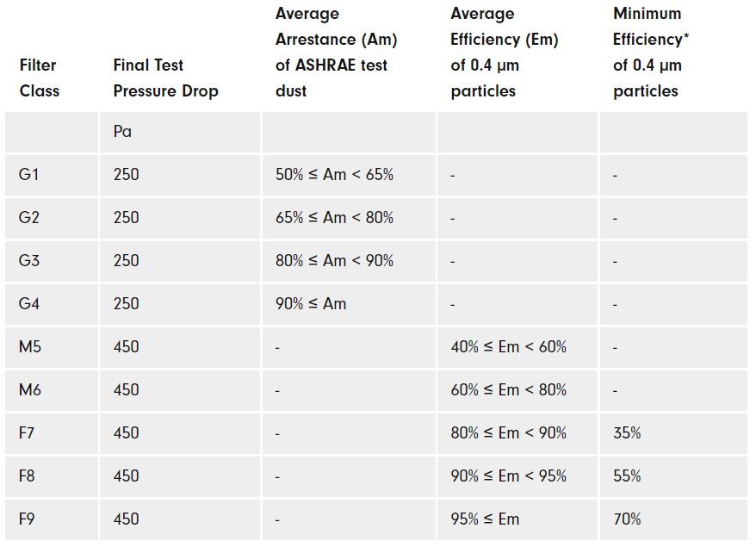Click the 90% ≤ Am arrestance cell
Viewport: 756px width, 547px height.
coord(311,304)
